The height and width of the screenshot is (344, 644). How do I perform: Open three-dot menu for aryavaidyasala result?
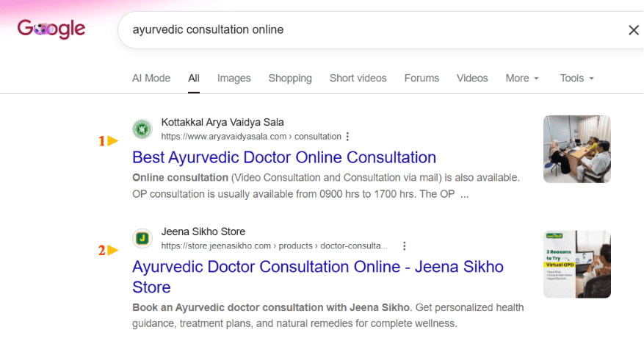(347, 137)
